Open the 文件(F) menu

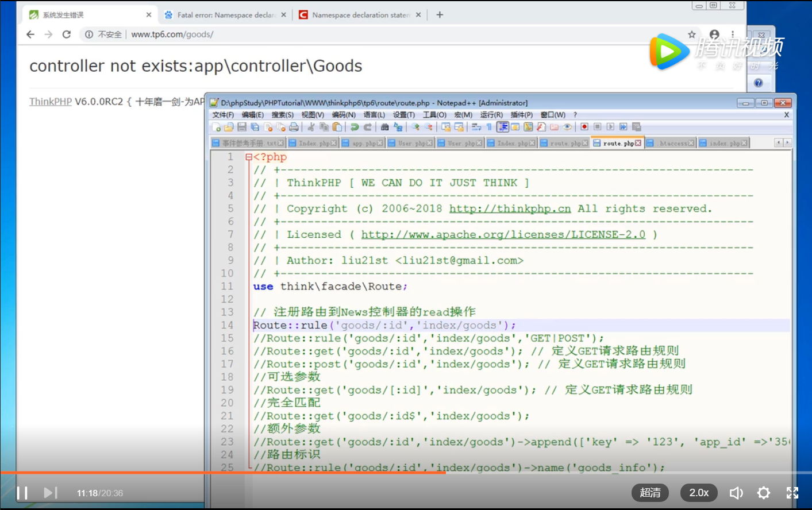click(x=223, y=115)
